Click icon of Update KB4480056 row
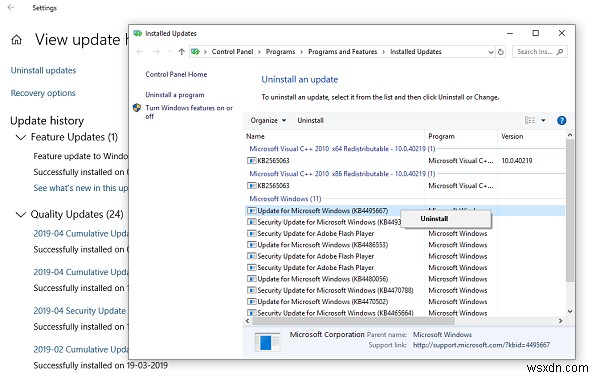The height and width of the screenshot is (378, 600). 251,279
